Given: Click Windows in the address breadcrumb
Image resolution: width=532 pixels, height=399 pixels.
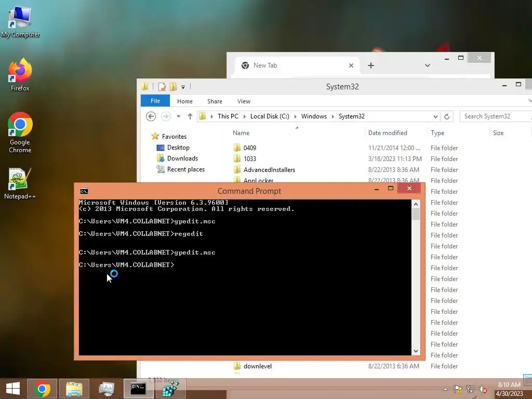Looking at the screenshot, I should pyautogui.click(x=314, y=116).
